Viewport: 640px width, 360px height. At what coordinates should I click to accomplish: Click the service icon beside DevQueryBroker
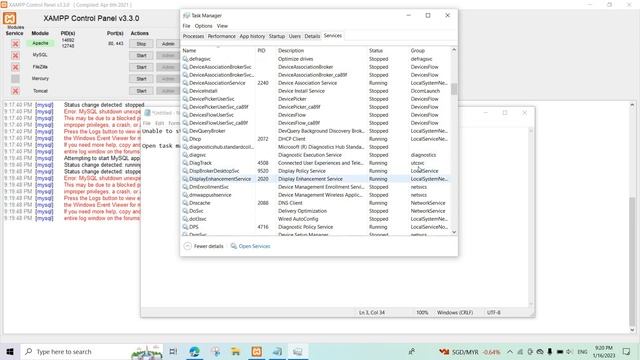coord(185,131)
